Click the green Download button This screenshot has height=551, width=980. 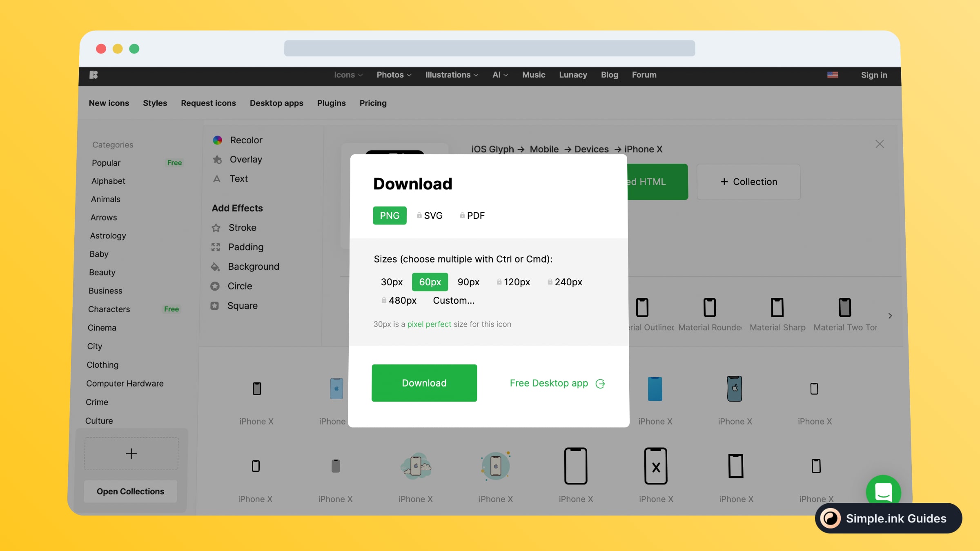424,383
